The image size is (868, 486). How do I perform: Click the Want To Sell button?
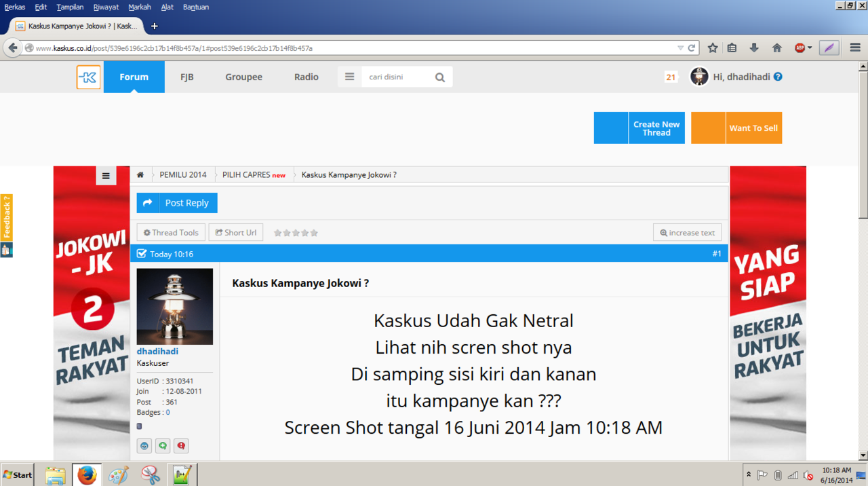click(736, 128)
